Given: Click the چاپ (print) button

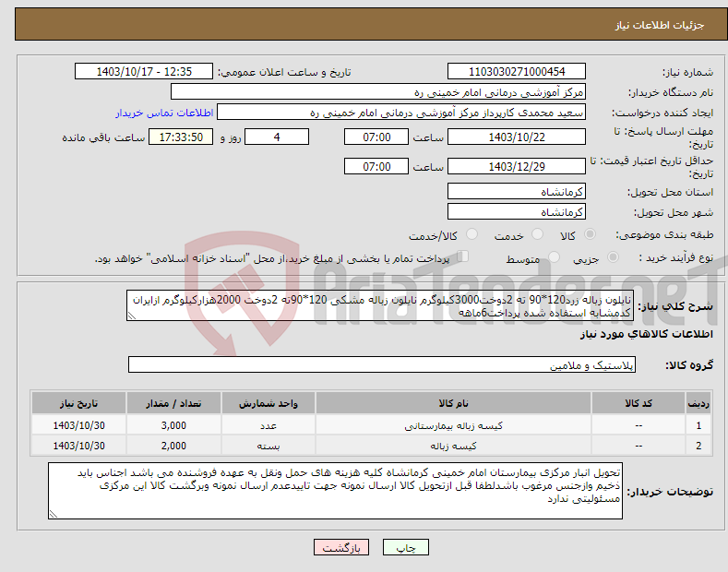Looking at the screenshot, I should [x=405, y=547].
